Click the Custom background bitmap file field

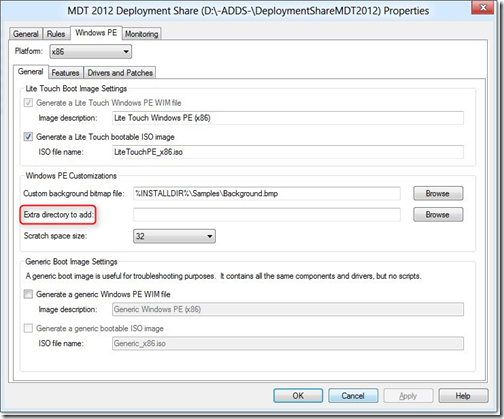[267, 194]
